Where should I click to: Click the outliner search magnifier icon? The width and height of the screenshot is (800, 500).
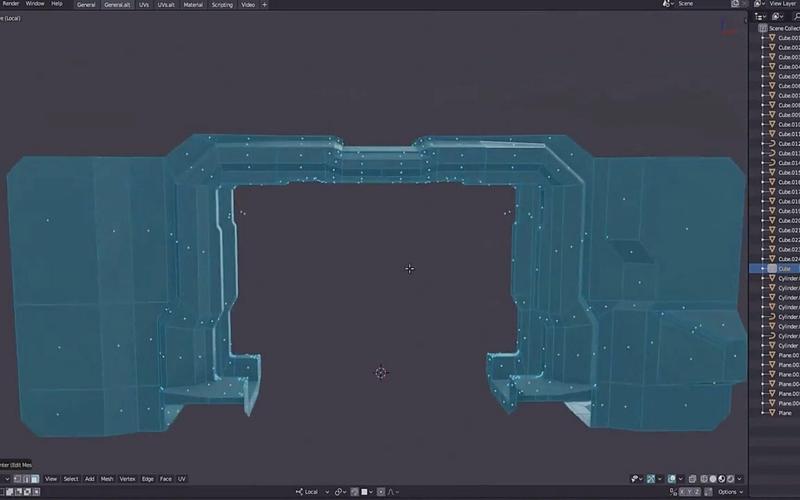[x=796, y=17]
